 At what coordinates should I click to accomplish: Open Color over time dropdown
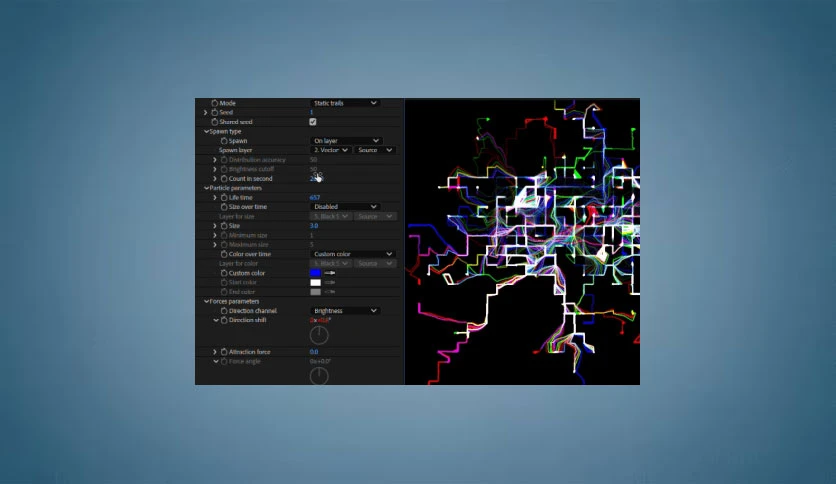352,254
